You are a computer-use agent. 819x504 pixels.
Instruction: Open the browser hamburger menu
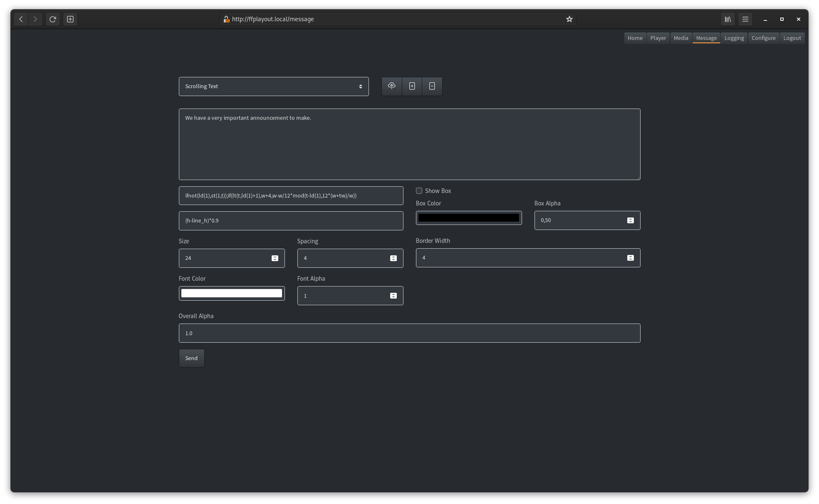(x=745, y=19)
